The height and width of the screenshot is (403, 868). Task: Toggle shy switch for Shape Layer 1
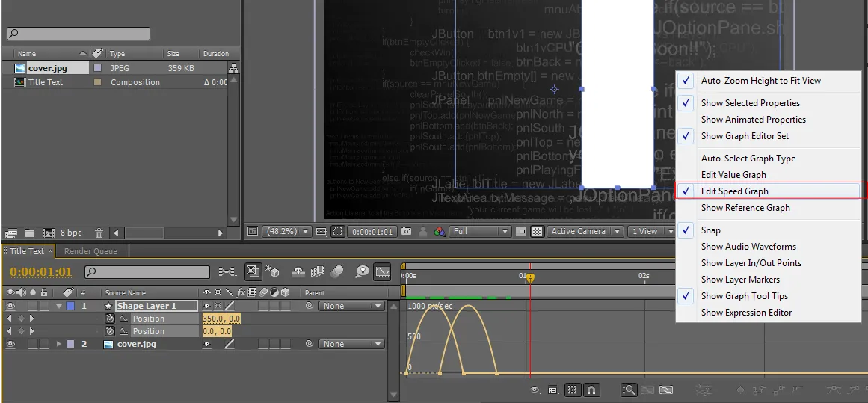click(x=206, y=306)
